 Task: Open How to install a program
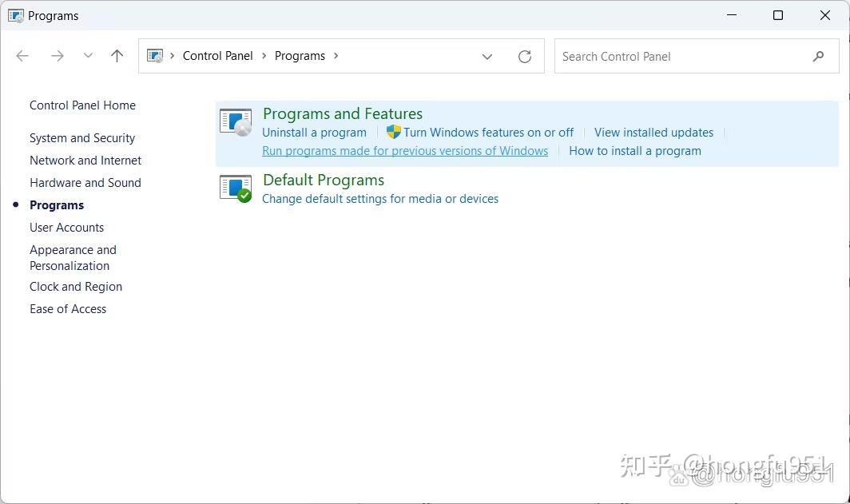click(x=635, y=151)
